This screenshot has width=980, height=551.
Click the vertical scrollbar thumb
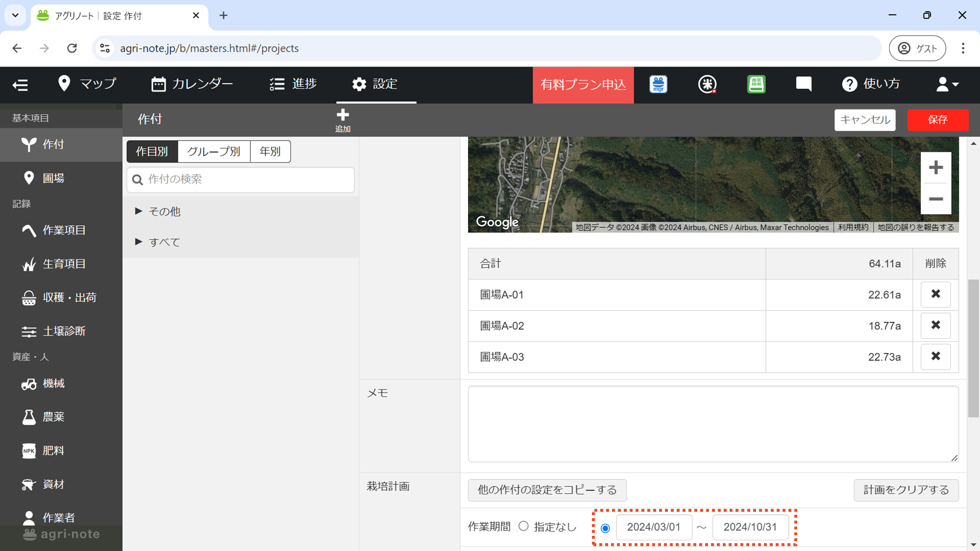pos(973,348)
